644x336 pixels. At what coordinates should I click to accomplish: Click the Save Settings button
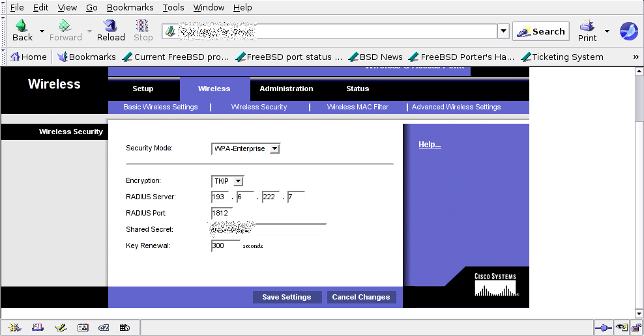(287, 297)
